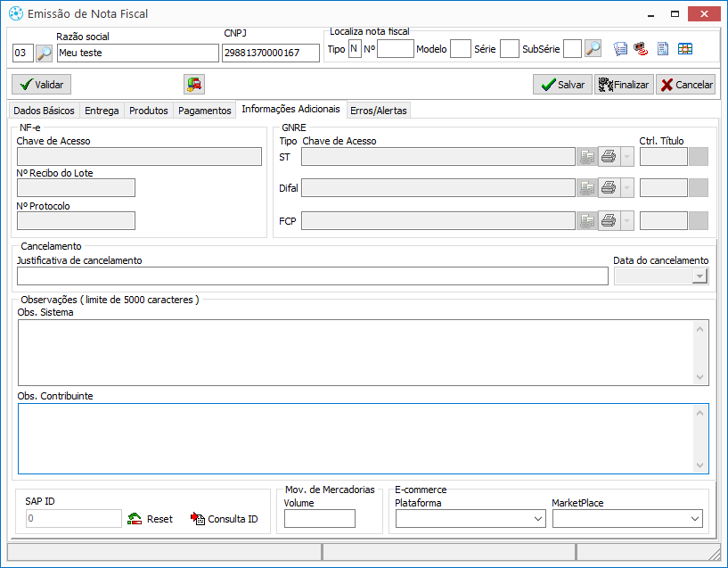Image resolution: width=728 pixels, height=568 pixels.
Task: Click the company search magnifier beside code 03
Action: click(x=44, y=53)
